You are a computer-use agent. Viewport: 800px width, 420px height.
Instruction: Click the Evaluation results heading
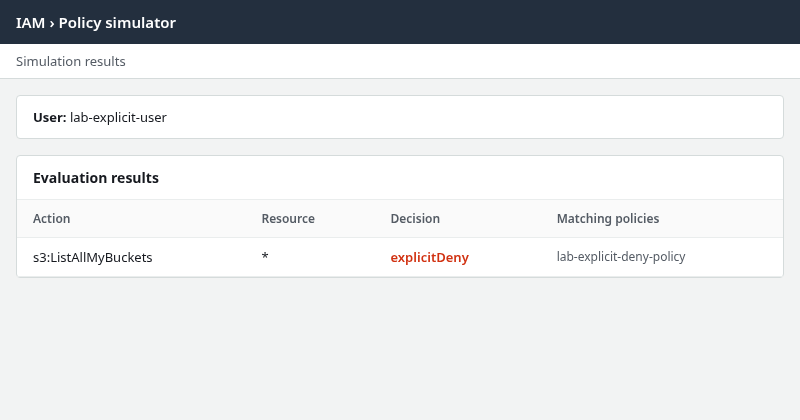pos(96,178)
